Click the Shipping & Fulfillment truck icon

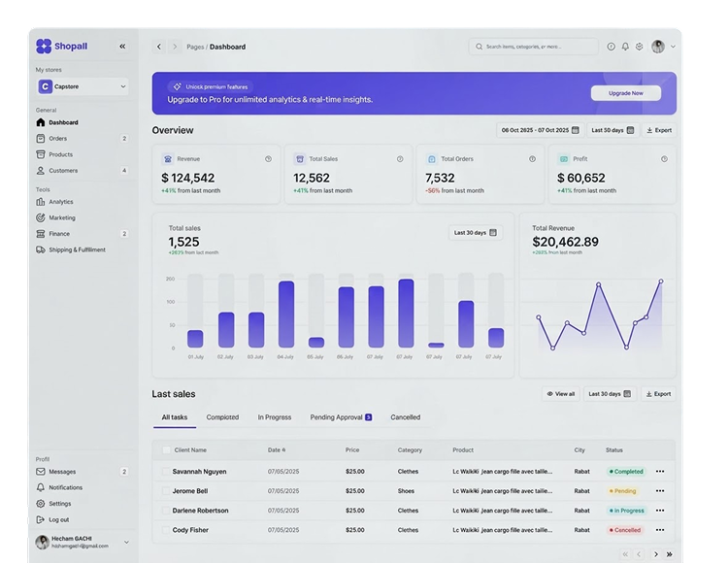(41, 249)
